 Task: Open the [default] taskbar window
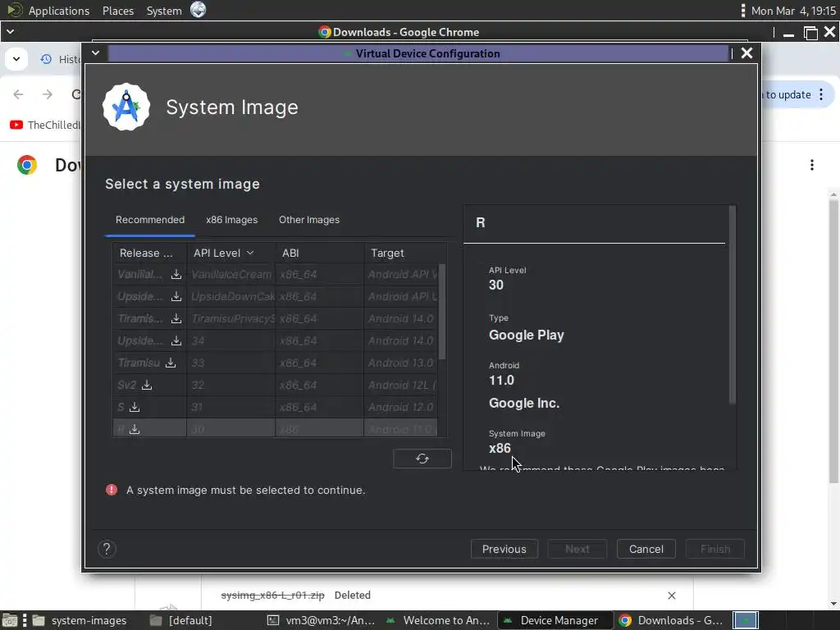coord(181,620)
